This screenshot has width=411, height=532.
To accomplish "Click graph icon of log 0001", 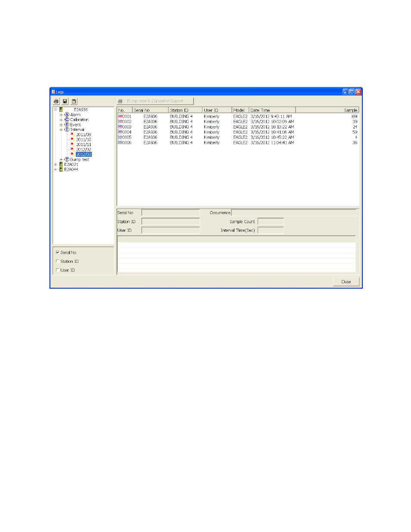I will coord(120,116).
